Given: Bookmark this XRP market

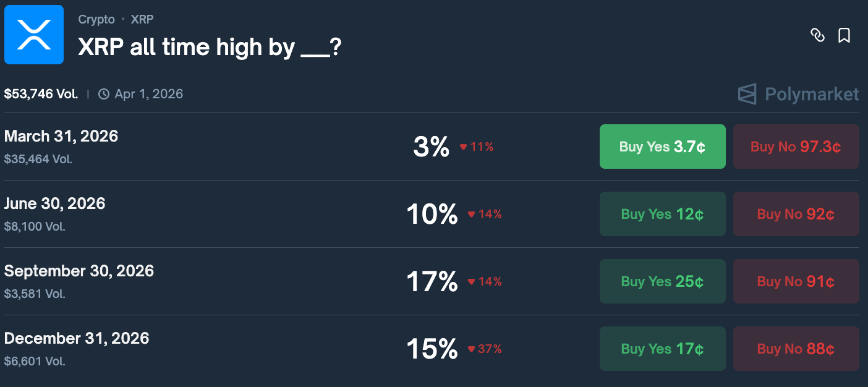Looking at the screenshot, I should point(844,35).
